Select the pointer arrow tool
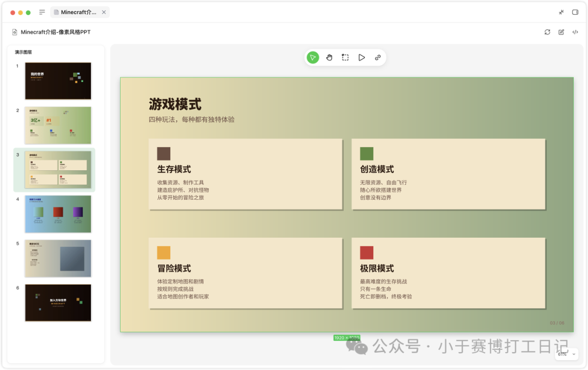 point(313,57)
